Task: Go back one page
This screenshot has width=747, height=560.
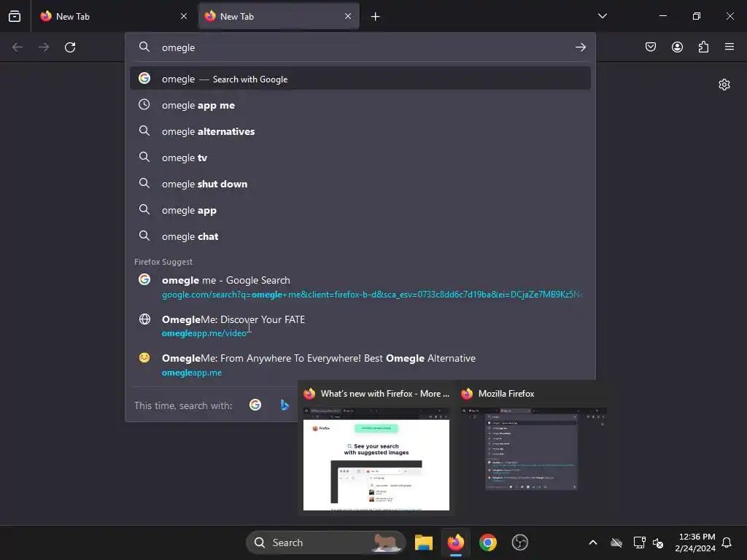Action: (x=18, y=47)
